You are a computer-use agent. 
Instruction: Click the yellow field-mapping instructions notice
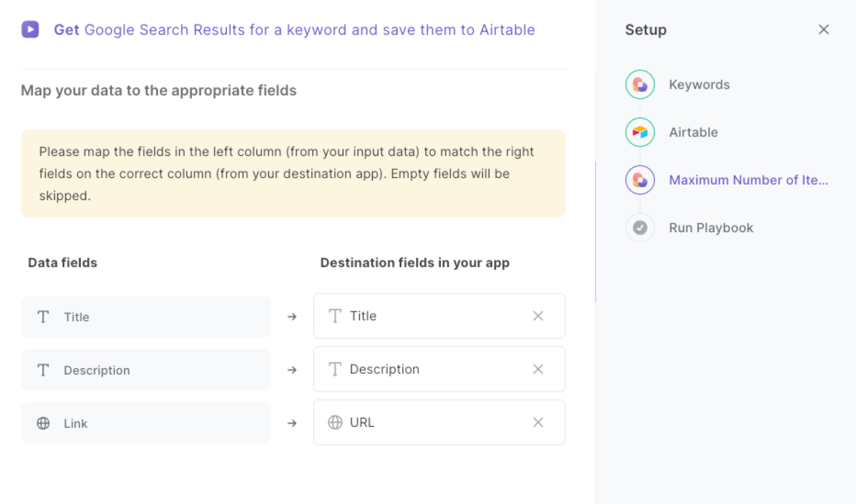coord(293,173)
